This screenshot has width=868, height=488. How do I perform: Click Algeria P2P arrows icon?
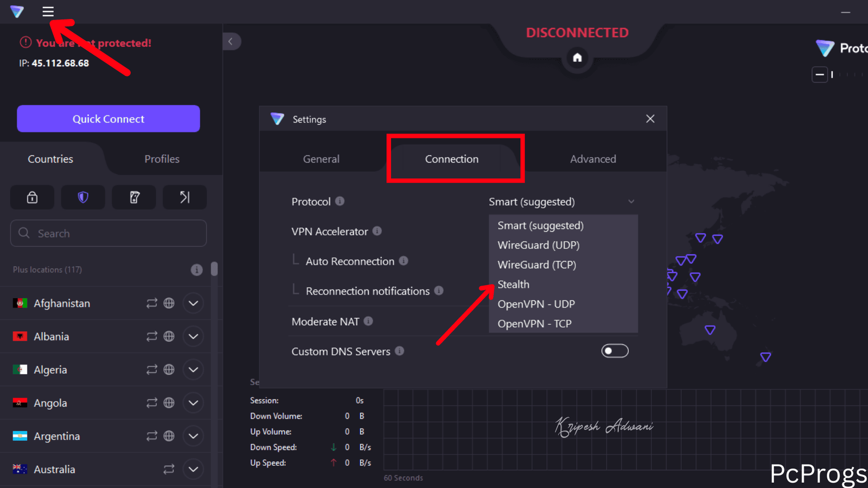152,369
